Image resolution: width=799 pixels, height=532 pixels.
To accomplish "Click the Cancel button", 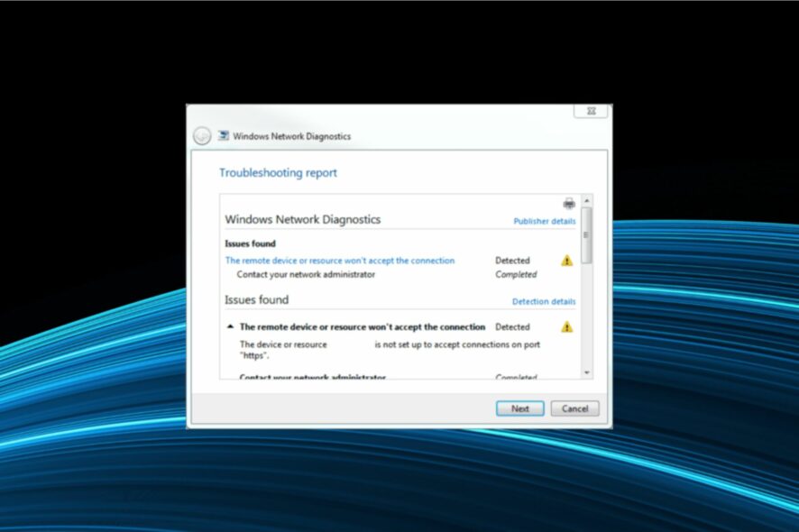I will point(574,408).
